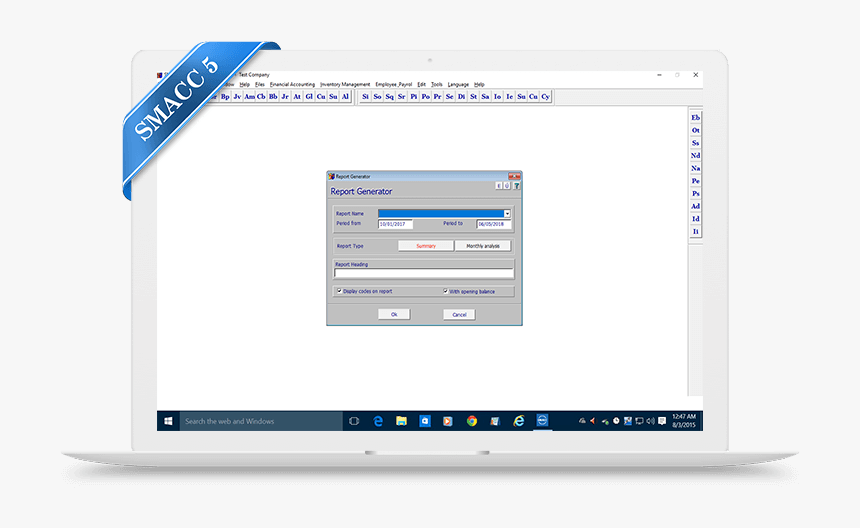860x528 pixels.
Task: Open the Al toolbar shortcut
Action: pos(346,96)
